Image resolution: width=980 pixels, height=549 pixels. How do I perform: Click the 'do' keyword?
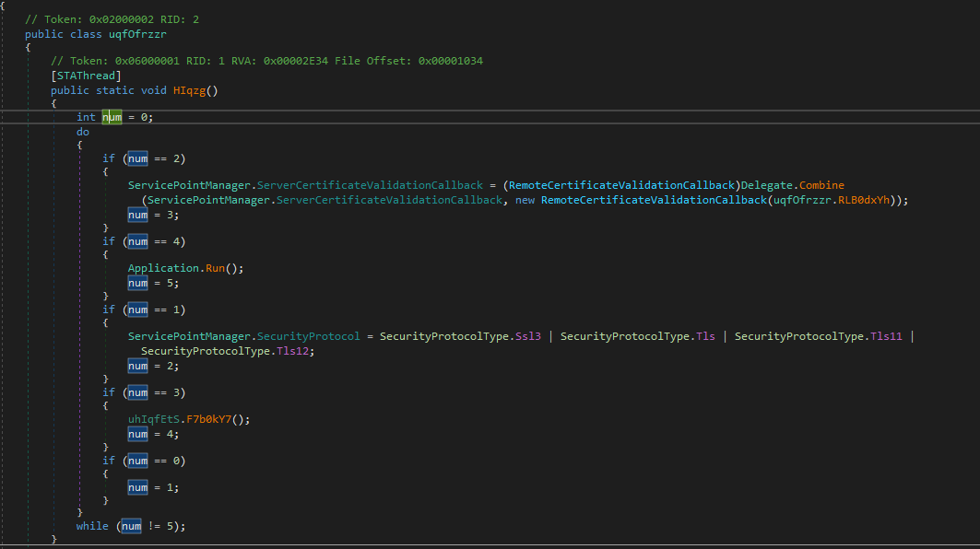point(84,132)
